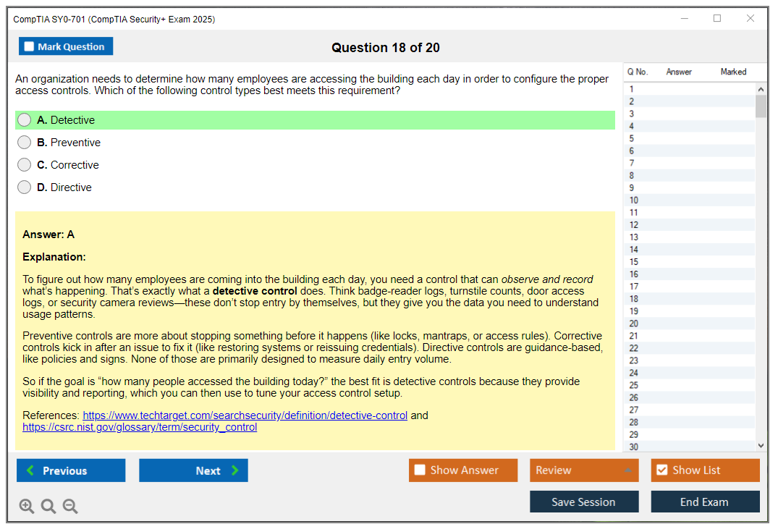Select answer option B. Preventive
Image resolution: width=778 pixels, height=532 pixels.
[x=24, y=142]
